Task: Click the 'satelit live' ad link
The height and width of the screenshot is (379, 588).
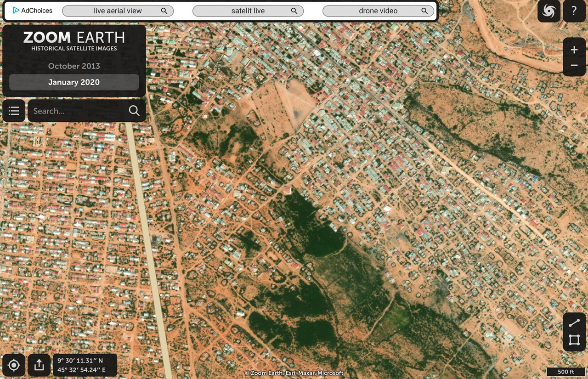Action: pos(248,11)
